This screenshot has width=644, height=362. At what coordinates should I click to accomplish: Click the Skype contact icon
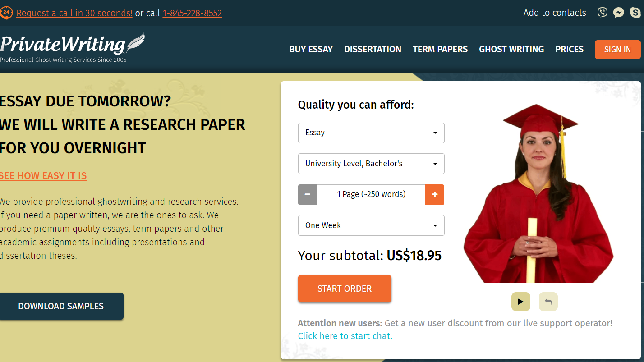point(635,13)
